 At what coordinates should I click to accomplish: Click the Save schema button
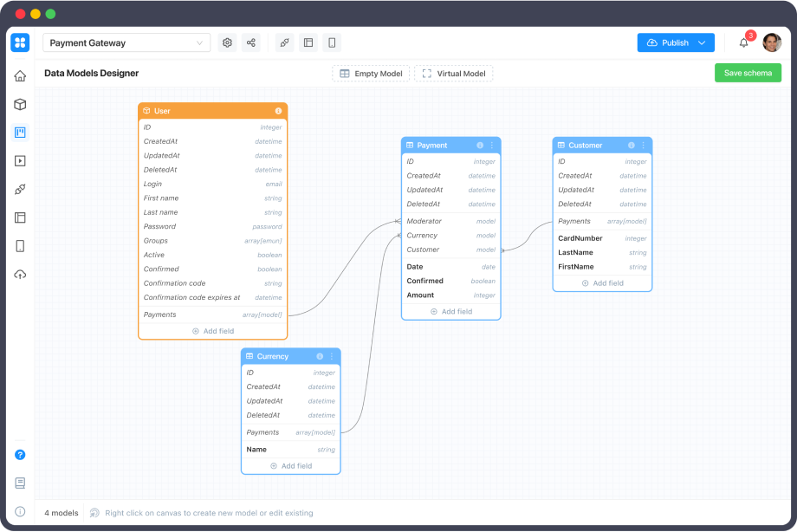point(747,73)
